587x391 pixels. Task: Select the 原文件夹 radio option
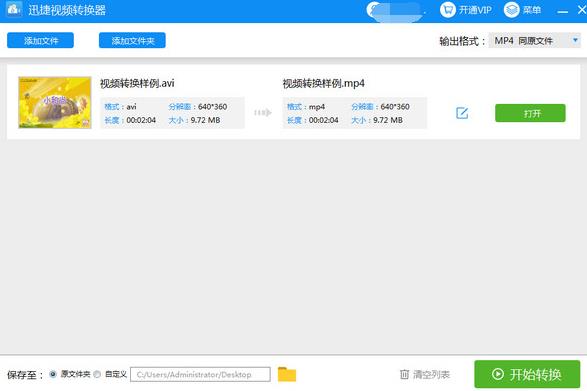53,374
